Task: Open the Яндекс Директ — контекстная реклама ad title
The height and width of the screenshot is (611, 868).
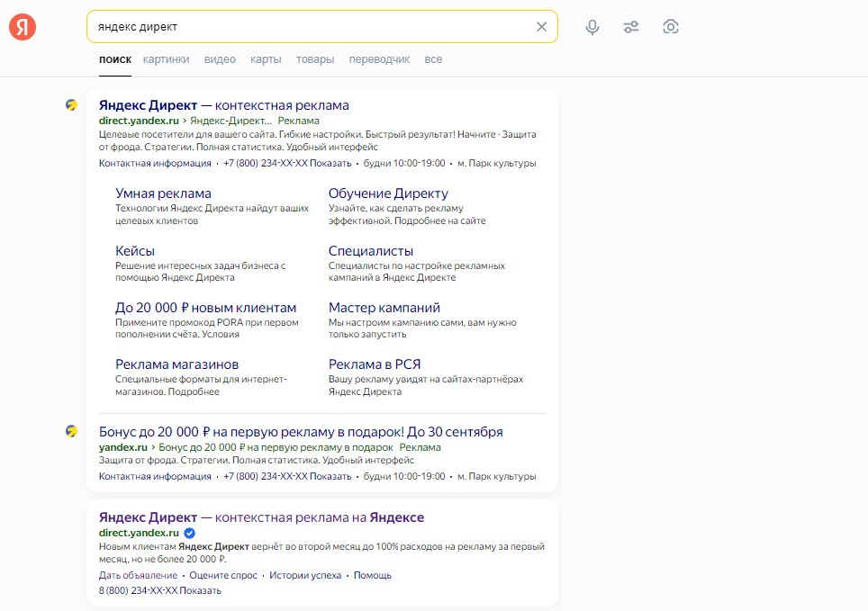Action: [x=223, y=105]
